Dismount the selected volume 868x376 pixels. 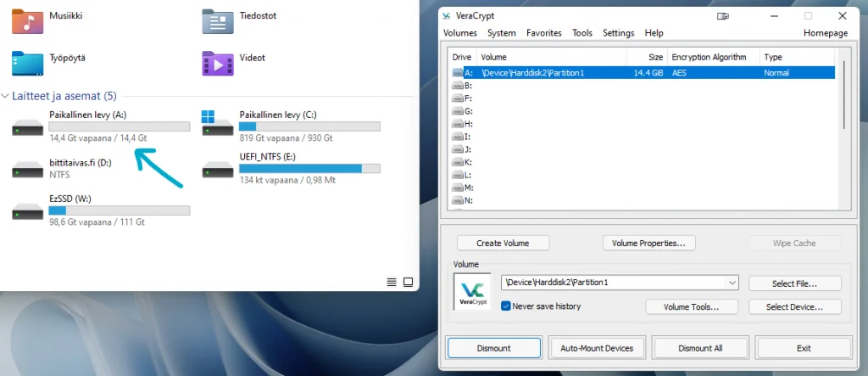pos(494,348)
